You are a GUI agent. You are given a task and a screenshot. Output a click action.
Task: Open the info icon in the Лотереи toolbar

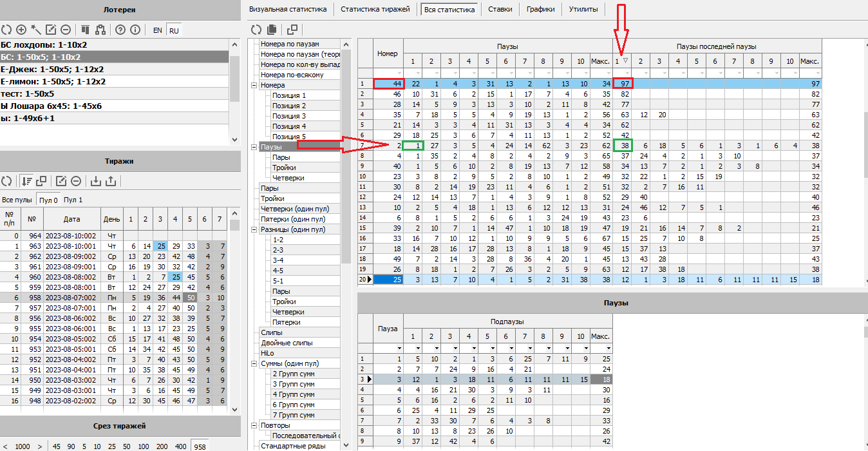(x=135, y=30)
